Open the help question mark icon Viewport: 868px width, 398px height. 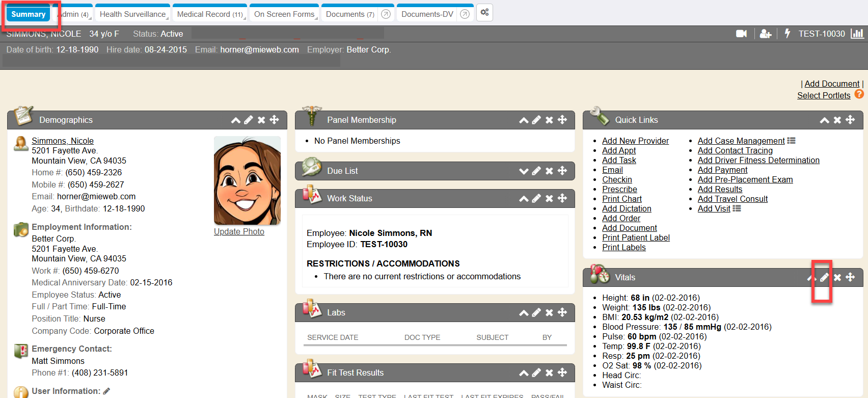tap(859, 94)
